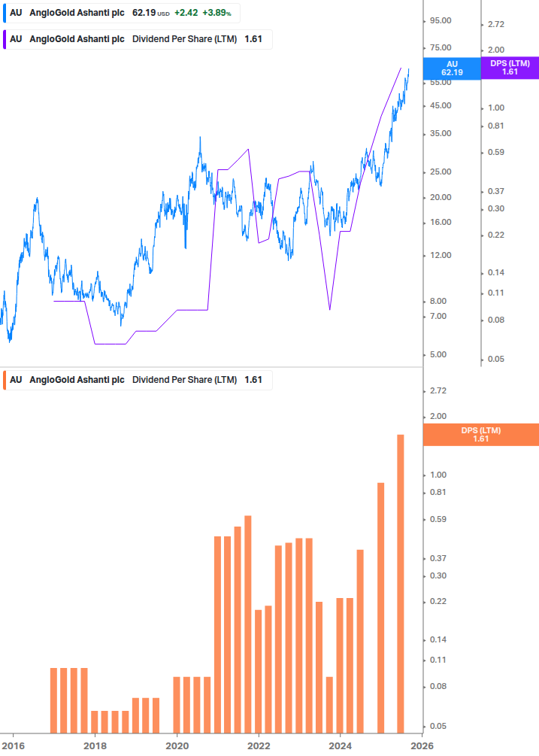Select the AngloGold Ashanti price legend label
Image resolution: width=539 pixels, height=756 pixels.
(x=77, y=13)
